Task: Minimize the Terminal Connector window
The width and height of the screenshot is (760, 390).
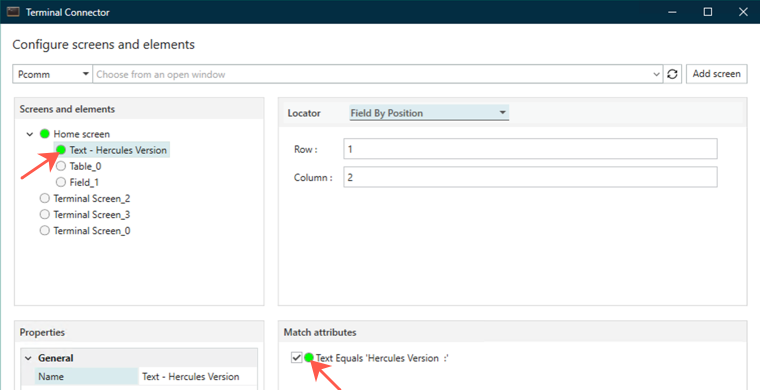Action: pos(672,12)
